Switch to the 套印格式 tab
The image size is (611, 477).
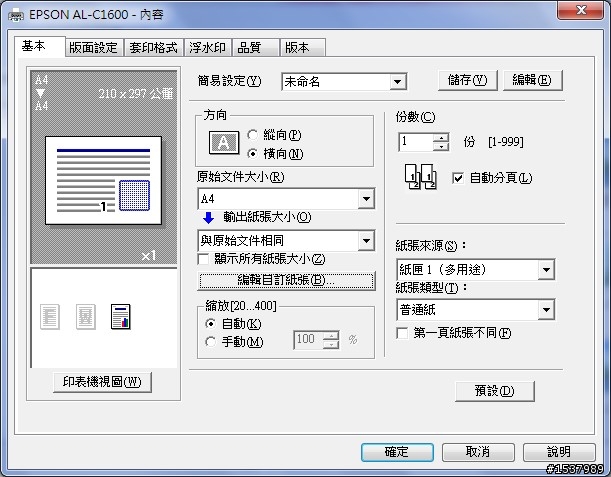[154, 48]
